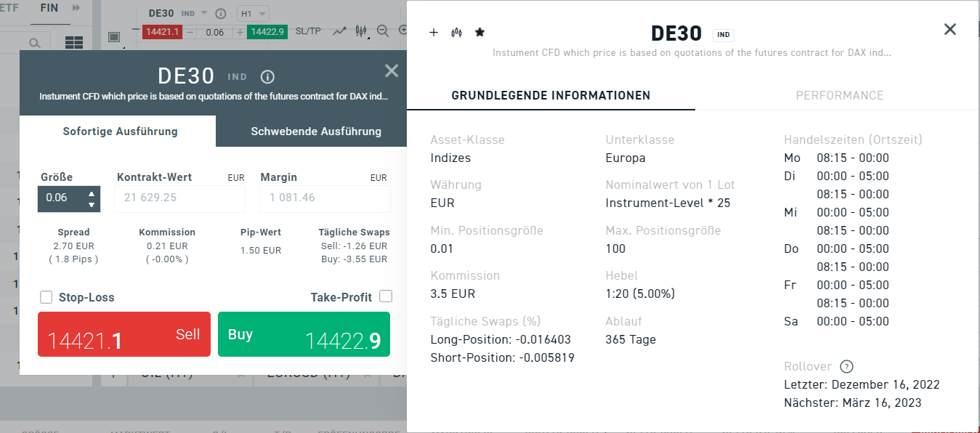The image size is (980, 433).
Task: Click the Margin field showing 1 081.46
Action: [x=324, y=198]
